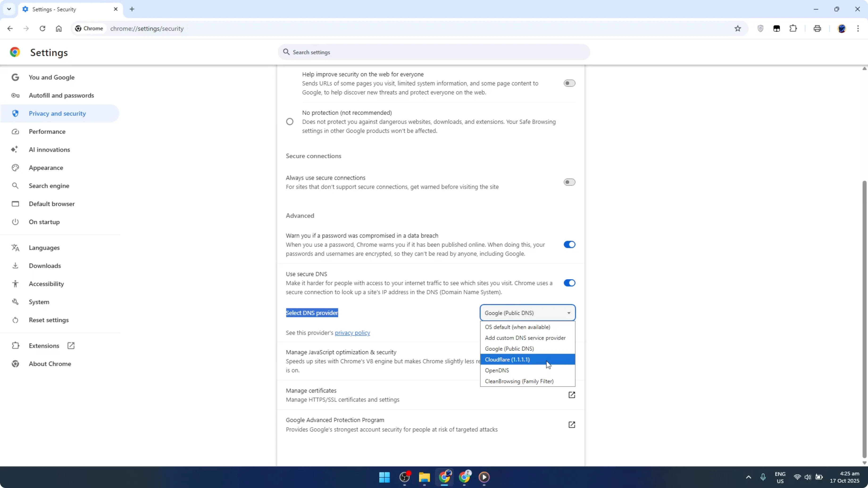Toggle Always use secure connections

pyautogui.click(x=569, y=182)
